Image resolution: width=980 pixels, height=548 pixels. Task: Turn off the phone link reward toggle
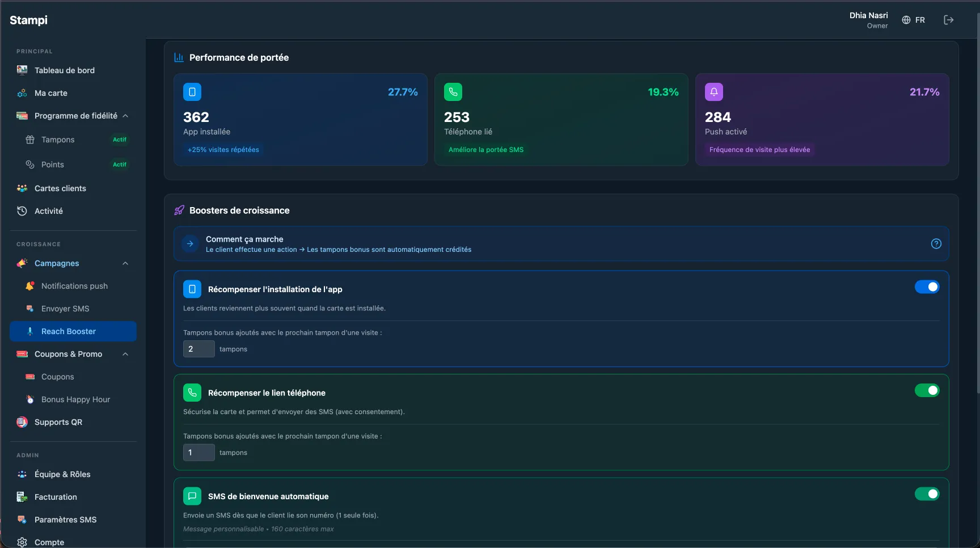pos(927,390)
